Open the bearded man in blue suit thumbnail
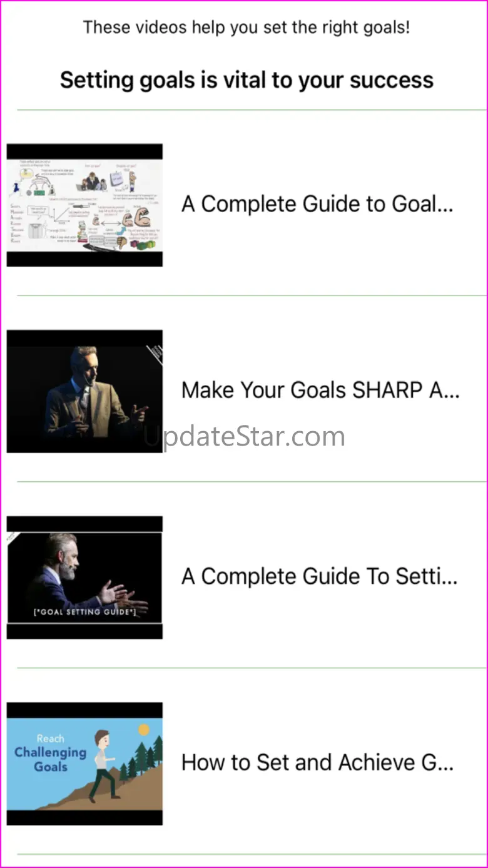 [84, 577]
